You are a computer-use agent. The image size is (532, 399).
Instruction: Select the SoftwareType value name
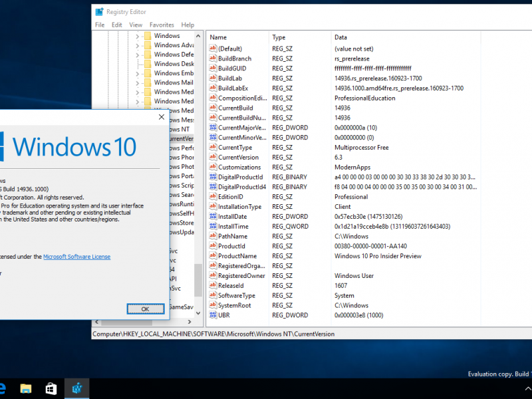[237, 295]
